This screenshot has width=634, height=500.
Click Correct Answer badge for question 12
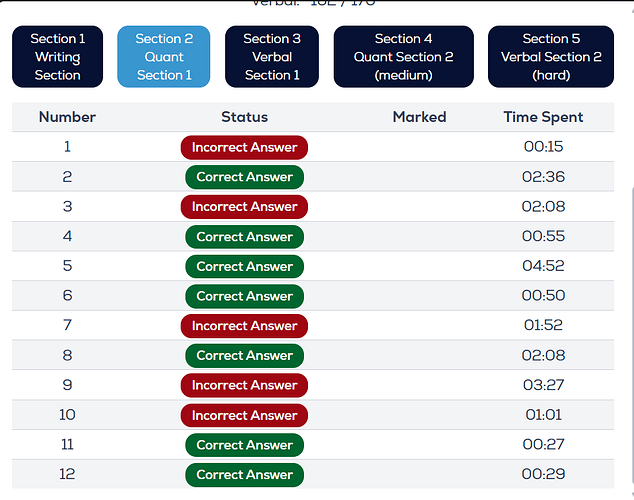click(244, 475)
